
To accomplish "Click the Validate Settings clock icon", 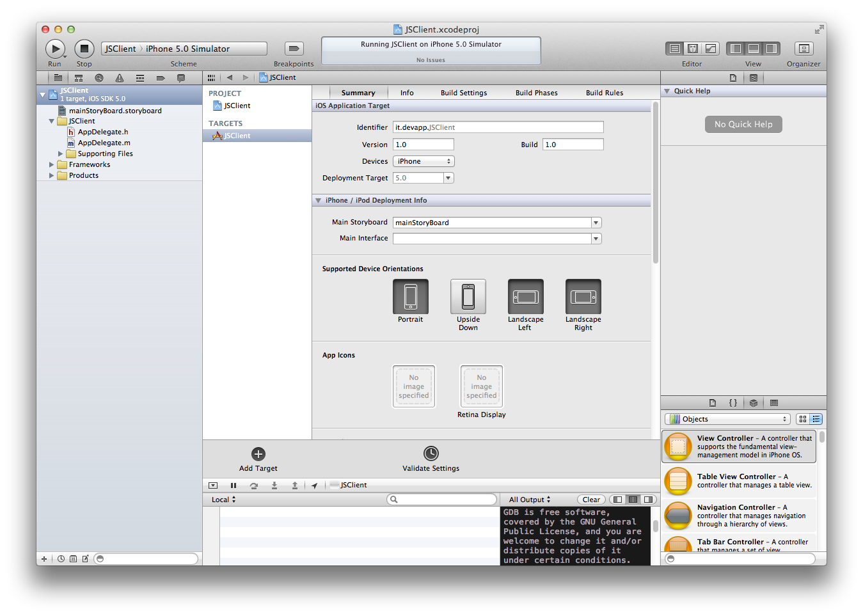I will [x=431, y=454].
